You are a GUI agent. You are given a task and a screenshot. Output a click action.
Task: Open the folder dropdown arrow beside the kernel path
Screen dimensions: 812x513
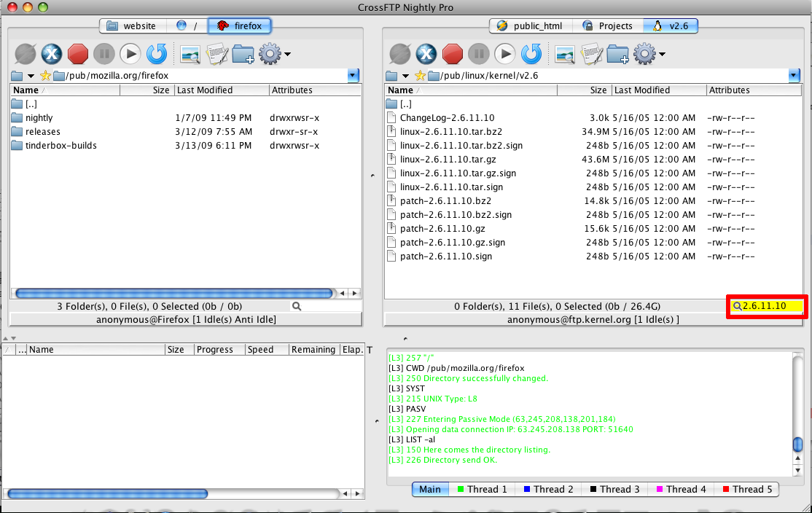(405, 76)
